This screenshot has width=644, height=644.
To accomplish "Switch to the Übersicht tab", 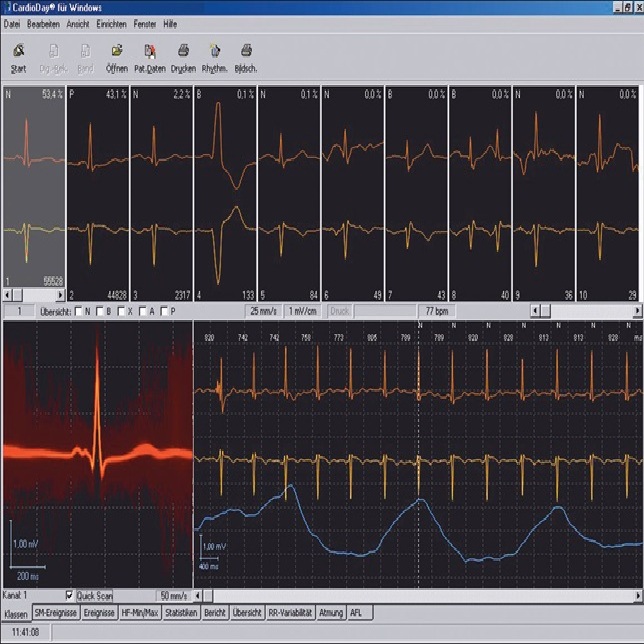I will point(247,613).
